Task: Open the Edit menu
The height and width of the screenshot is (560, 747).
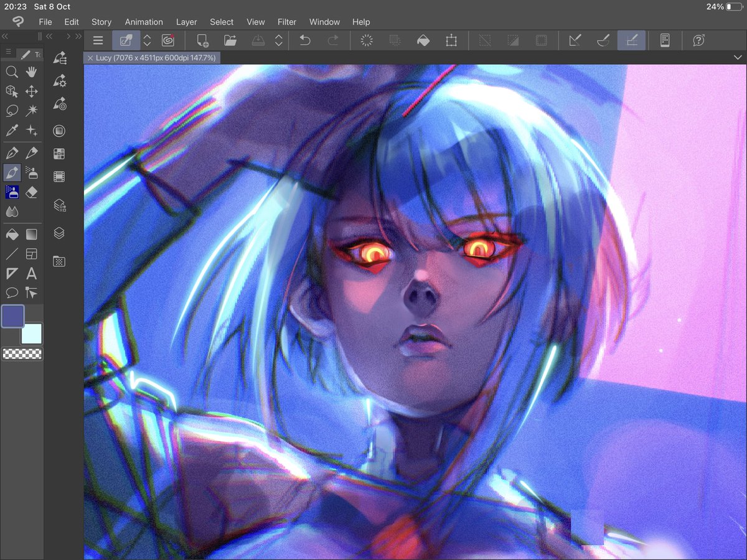Action: pos(72,22)
